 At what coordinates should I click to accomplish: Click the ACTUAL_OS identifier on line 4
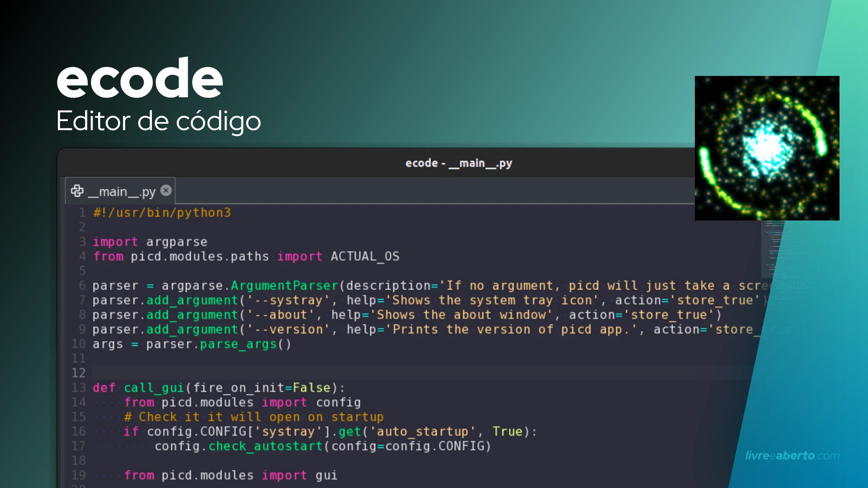click(365, 256)
